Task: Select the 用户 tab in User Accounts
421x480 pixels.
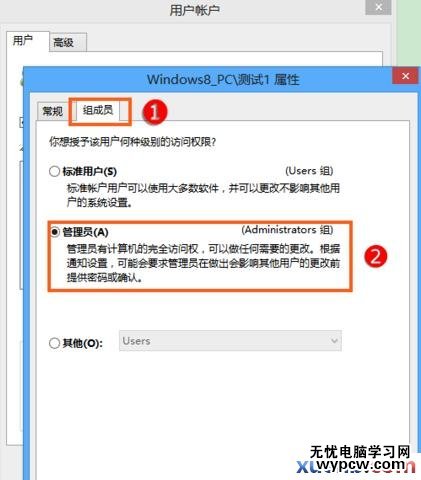Action: 24,41
